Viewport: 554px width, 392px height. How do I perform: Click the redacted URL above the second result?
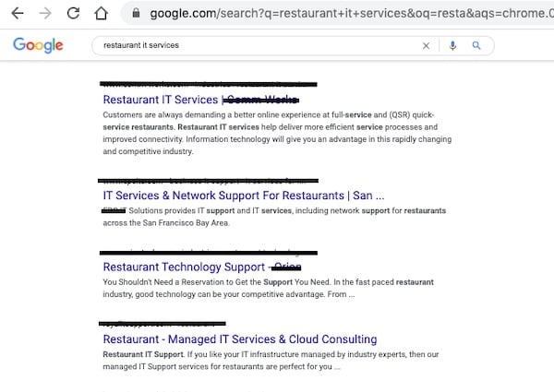pyautogui.click(x=208, y=179)
